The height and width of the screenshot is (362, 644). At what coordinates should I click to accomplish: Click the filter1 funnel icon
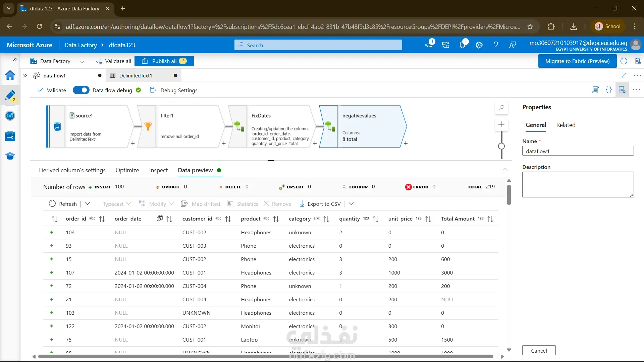[148, 126]
